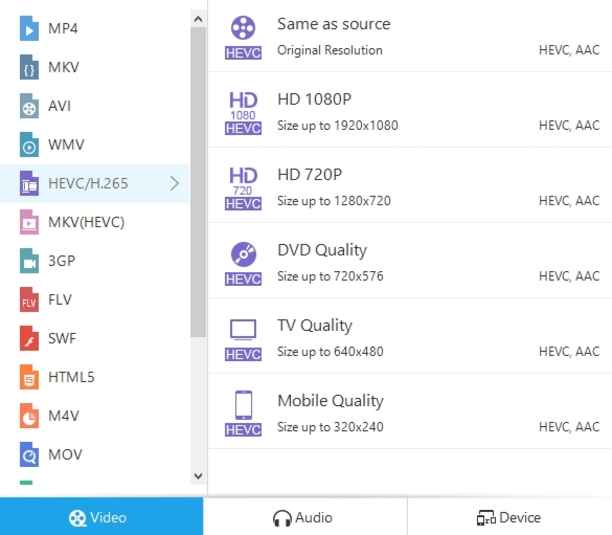The height and width of the screenshot is (535, 612).
Task: Choose the WMV format icon
Action: click(x=29, y=145)
